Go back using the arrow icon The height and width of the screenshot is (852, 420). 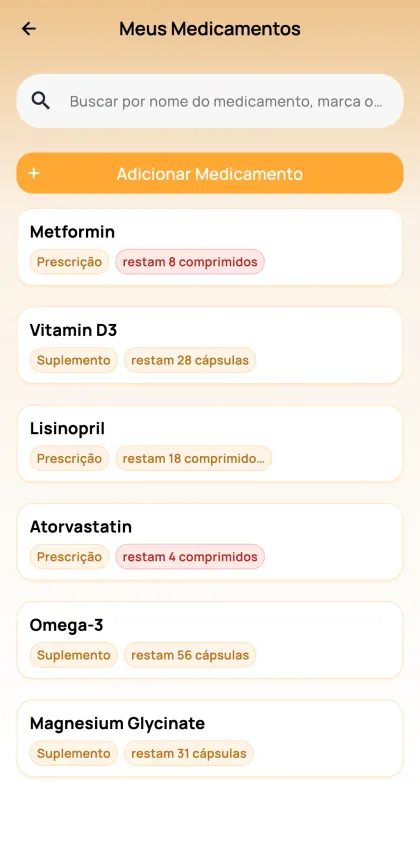point(28,29)
